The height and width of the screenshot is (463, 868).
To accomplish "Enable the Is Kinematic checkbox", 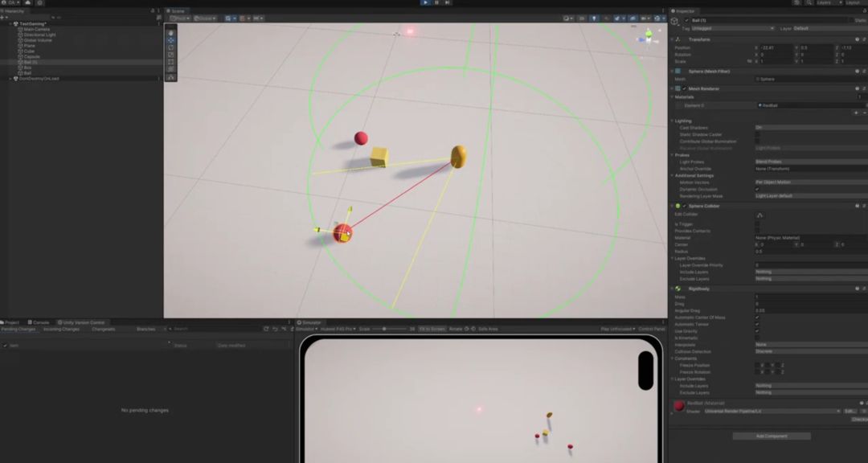I will (757, 338).
